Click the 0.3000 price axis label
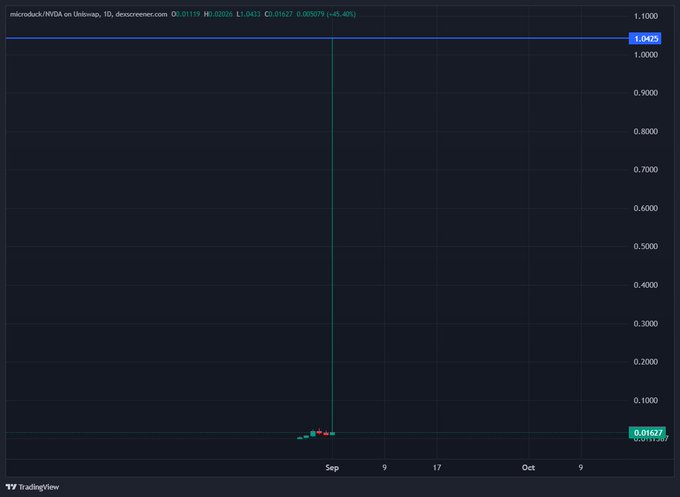The image size is (680, 497). (646, 324)
